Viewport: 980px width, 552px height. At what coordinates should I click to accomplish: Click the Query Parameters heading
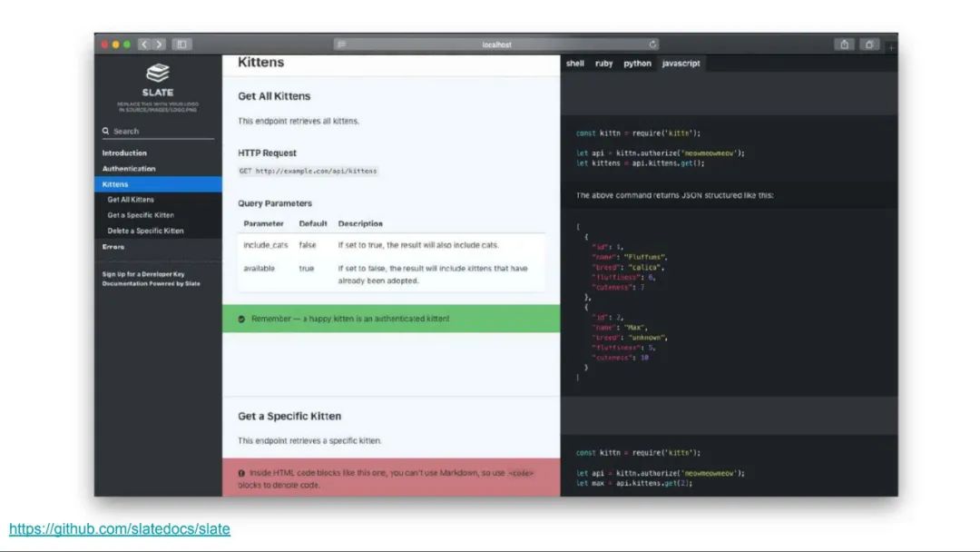[274, 203]
